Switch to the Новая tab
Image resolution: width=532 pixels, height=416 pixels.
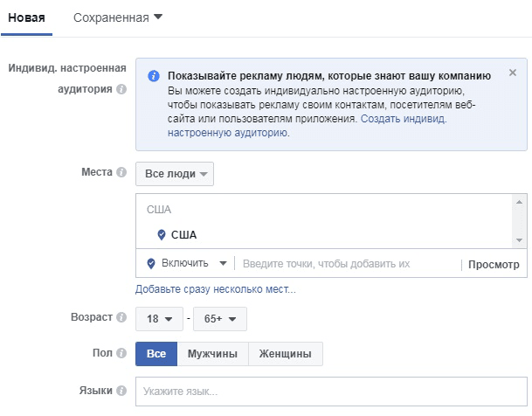pos(26,17)
